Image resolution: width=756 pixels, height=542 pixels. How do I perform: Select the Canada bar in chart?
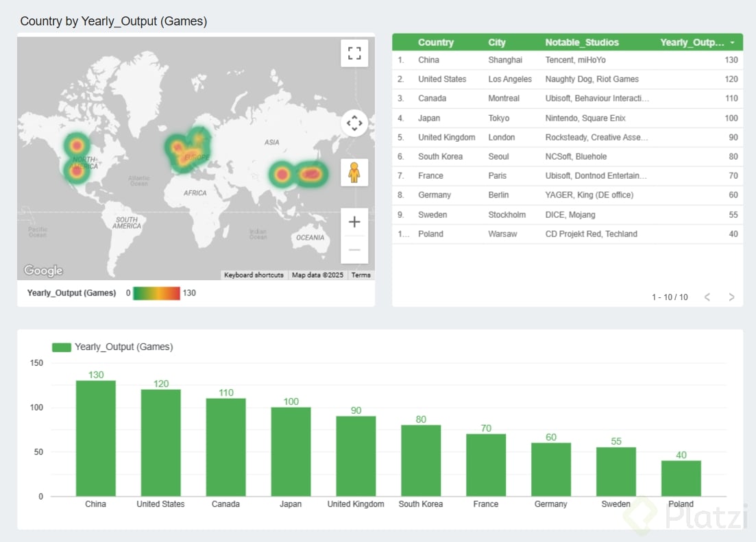(x=225, y=447)
